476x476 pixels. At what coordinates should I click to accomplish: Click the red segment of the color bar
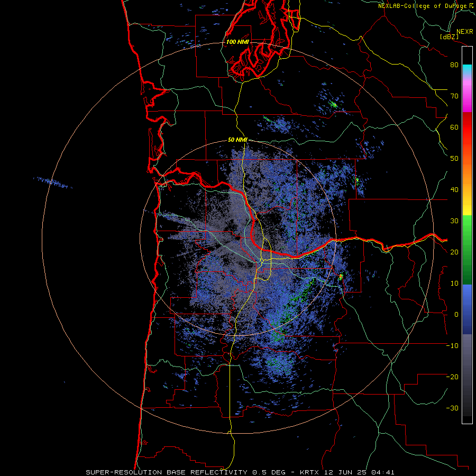click(467, 128)
